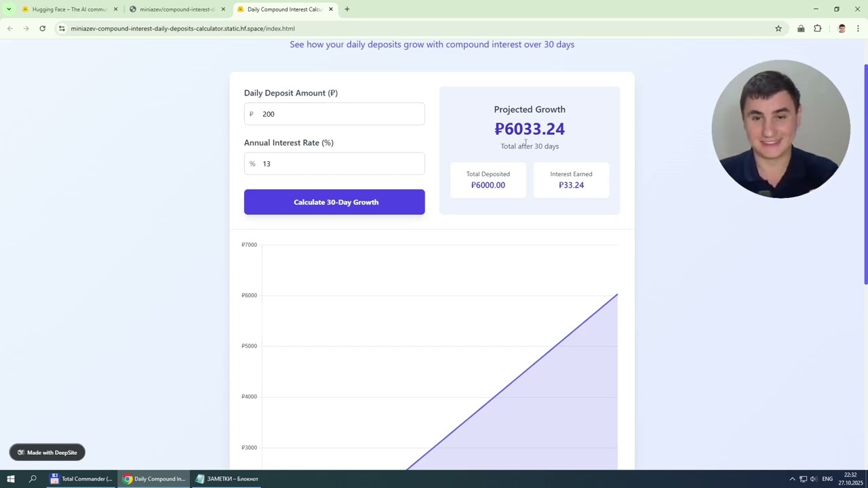Click the address bar URL
The image size is (868, 488).
(182, 28)
